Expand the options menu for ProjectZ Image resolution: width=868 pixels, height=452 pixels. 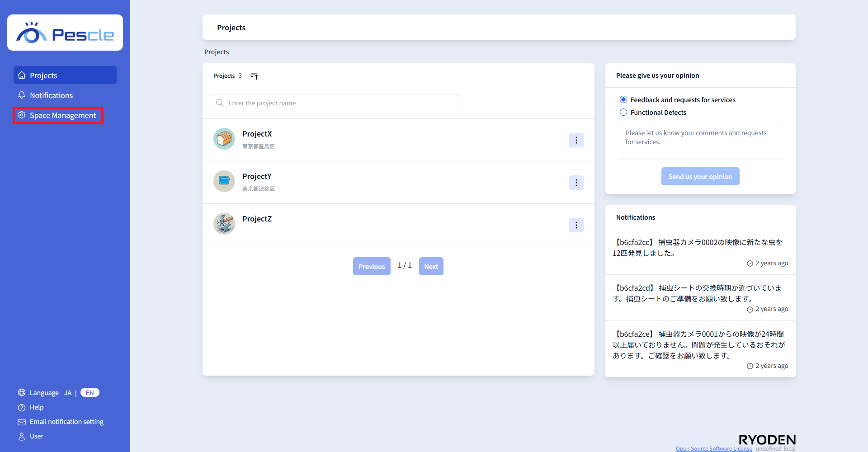pyautogui.click(x=576, y=225)
